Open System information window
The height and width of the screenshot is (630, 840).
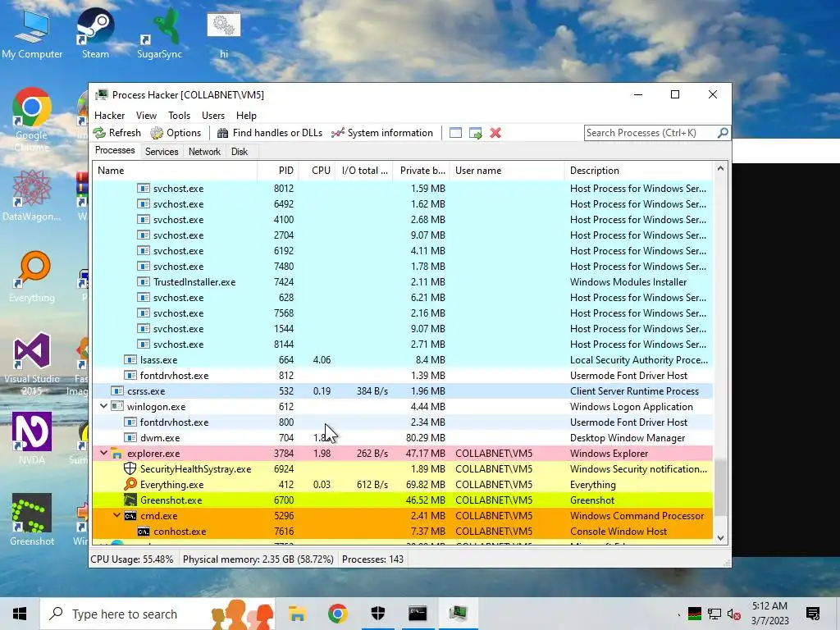click(382, 133)
